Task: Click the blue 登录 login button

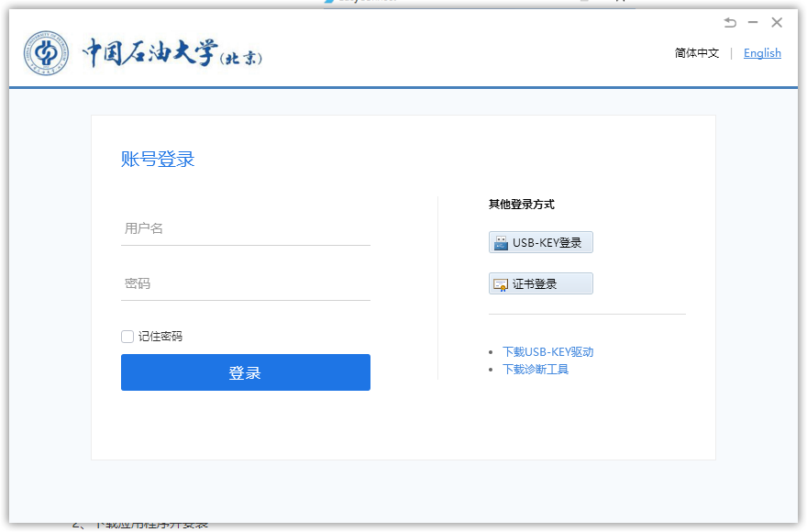Action: [245, 372]
